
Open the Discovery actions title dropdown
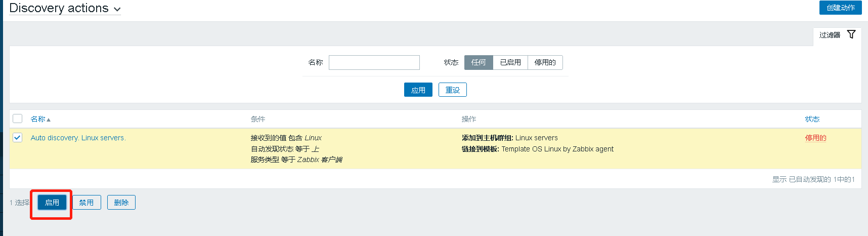click(117, 9)
